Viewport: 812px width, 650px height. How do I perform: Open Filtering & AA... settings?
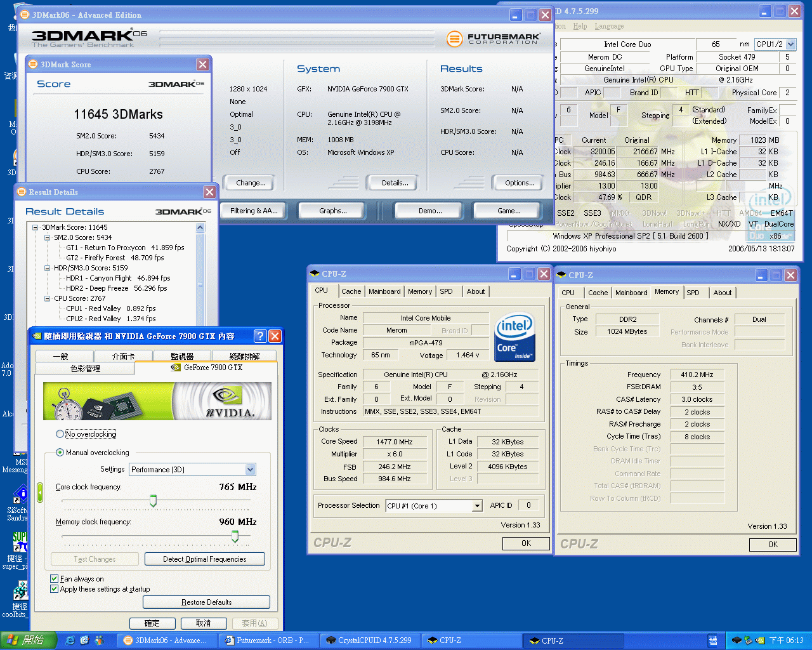pyautogui.click(x=254, y=211)
